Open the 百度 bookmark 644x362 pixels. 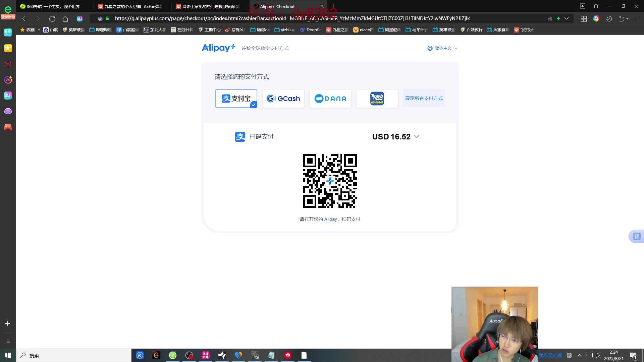point(51,30)
